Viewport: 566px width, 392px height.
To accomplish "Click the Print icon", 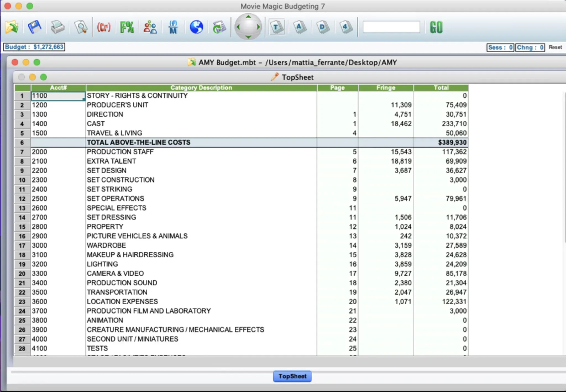I will (57, 27).
